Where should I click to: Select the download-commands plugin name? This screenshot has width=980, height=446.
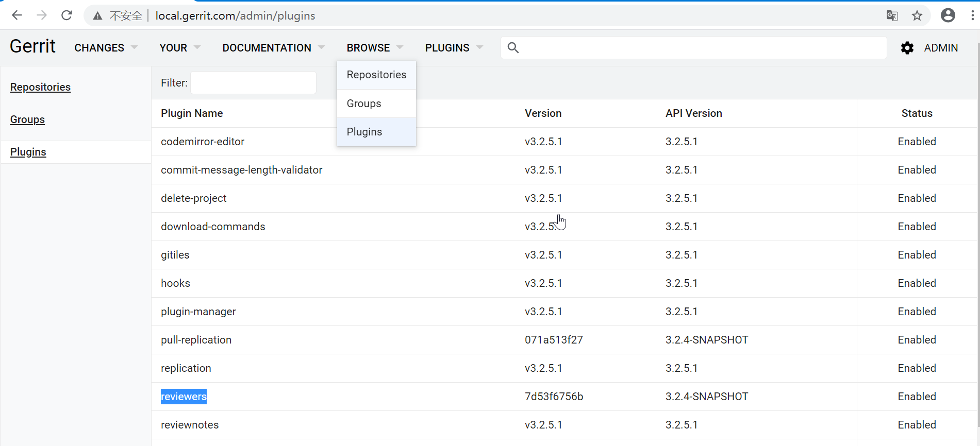pyautogui.click(x=213, y=227)
